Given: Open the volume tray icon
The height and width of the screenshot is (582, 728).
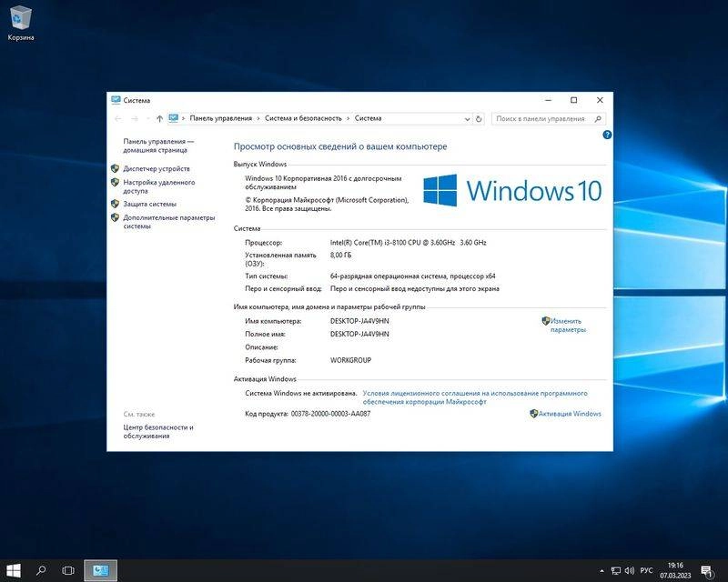Looking at the screenshot, I should coord(630,571).
